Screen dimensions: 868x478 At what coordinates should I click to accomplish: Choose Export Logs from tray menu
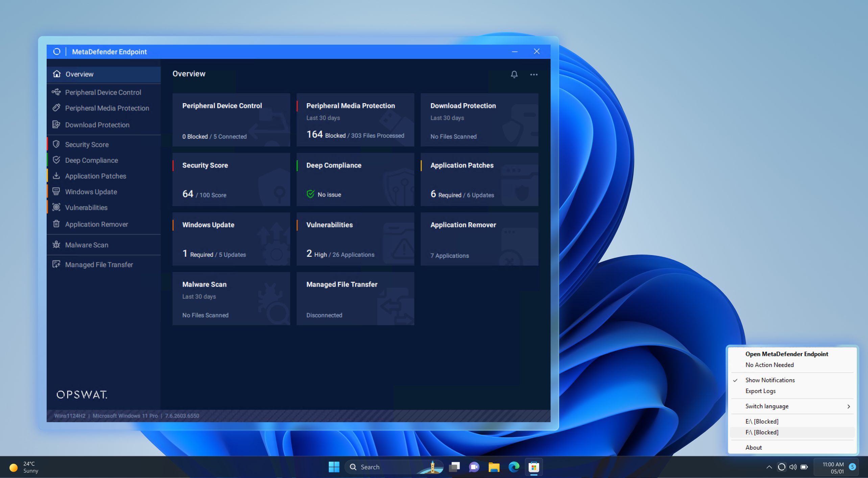tap(761, 391)
